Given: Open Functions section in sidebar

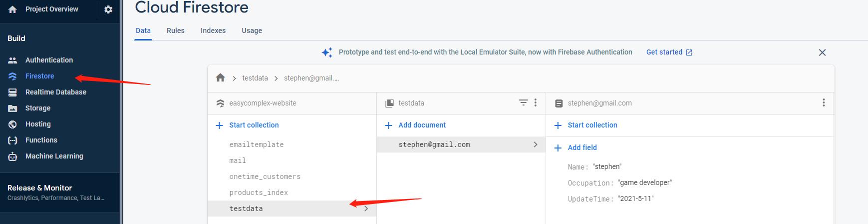Looking at the screenshot, I should point(41,140).
